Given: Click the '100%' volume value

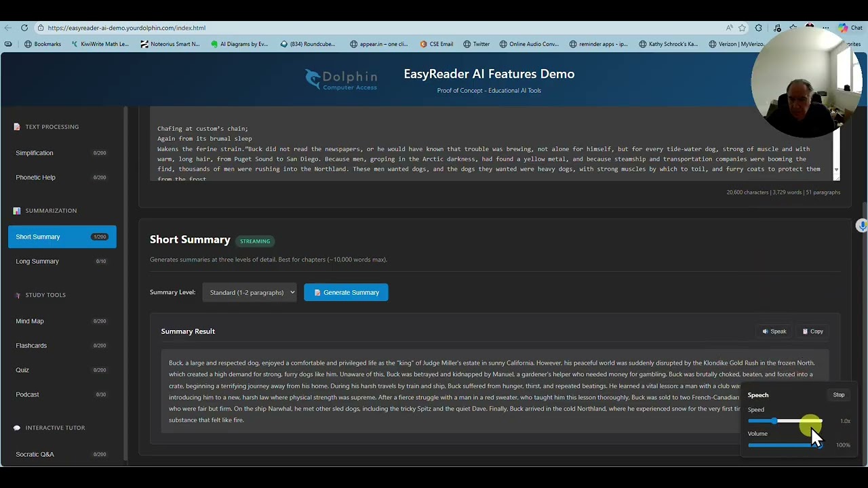Looking at the screenshot, I should click(x=843, y=445).
